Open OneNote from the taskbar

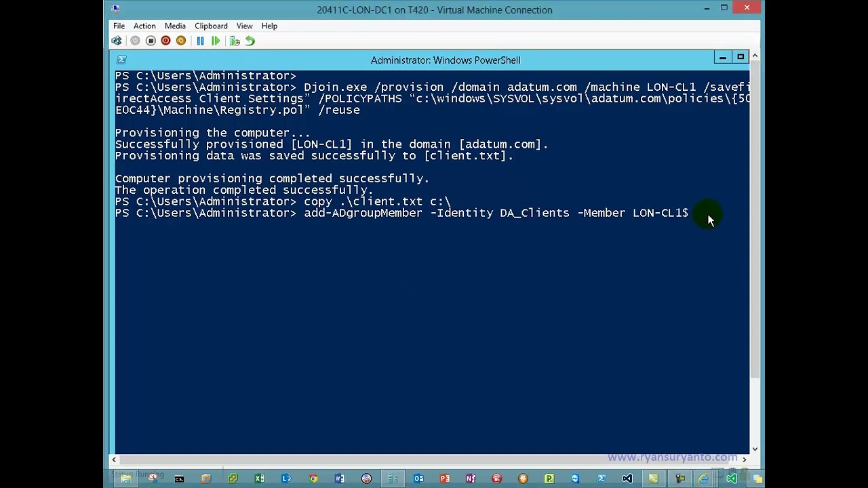[471, 479]
